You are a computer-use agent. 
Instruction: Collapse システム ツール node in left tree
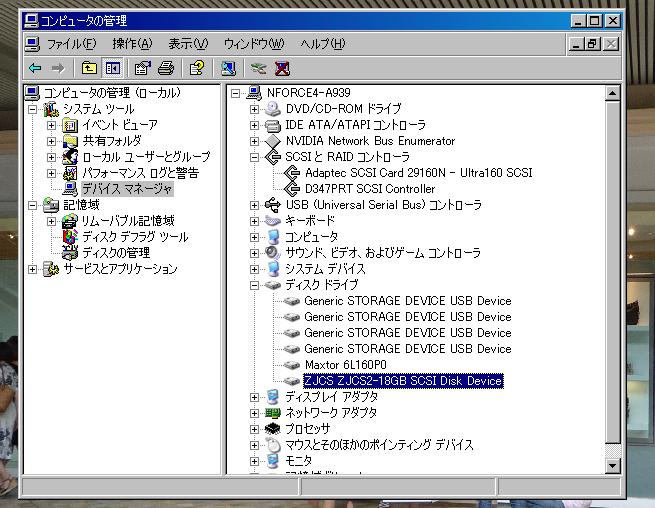click(x=32, y=109)
